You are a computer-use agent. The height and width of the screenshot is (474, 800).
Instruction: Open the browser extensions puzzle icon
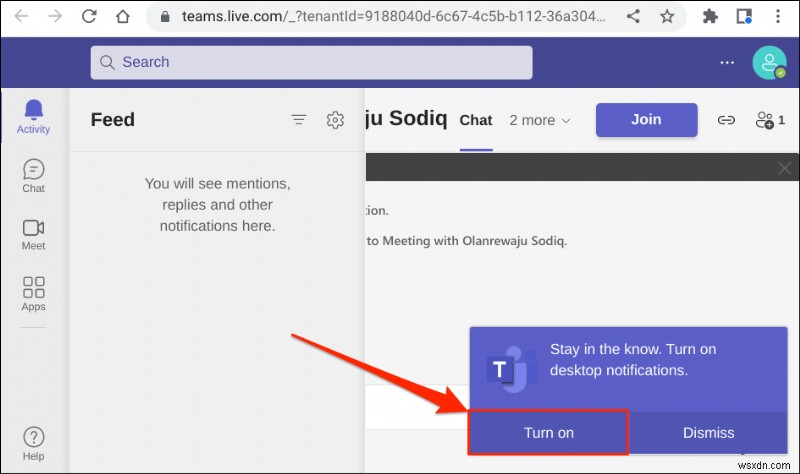[x=710, y=17]
